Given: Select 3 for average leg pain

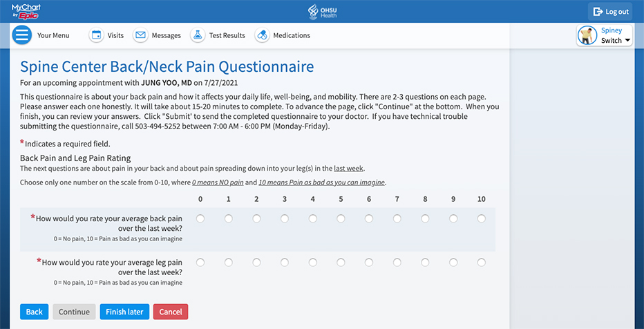Looking at the screenshot, I should 285,263.
